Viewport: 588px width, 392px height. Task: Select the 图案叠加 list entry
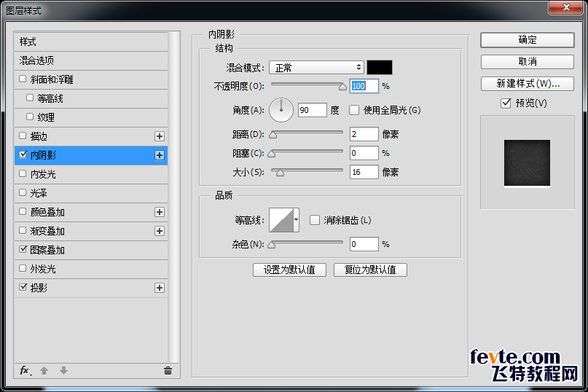point(91,250)
